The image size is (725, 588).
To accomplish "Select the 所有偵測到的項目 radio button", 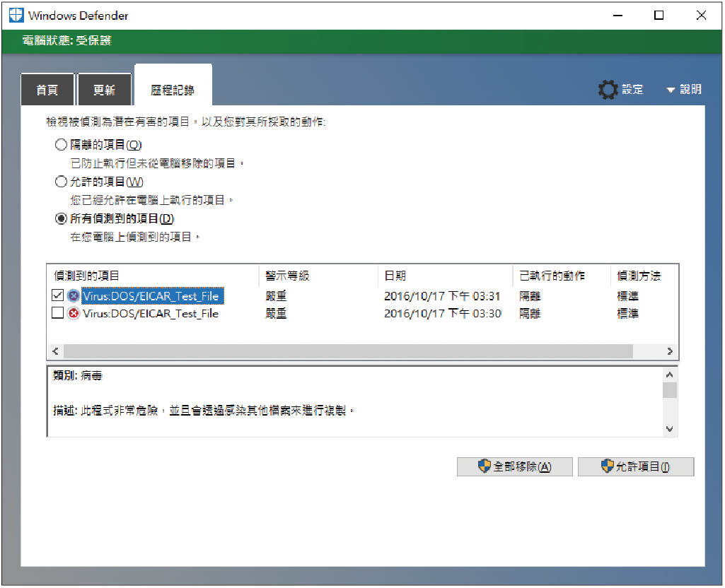I will tap(61, 218).
